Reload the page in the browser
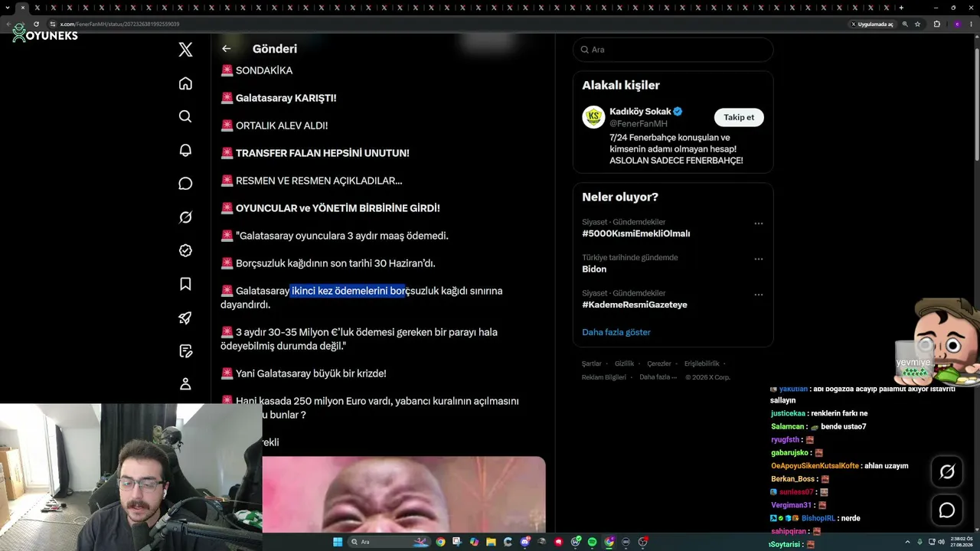The image size is (980, 551). click(x=36, y=24)
